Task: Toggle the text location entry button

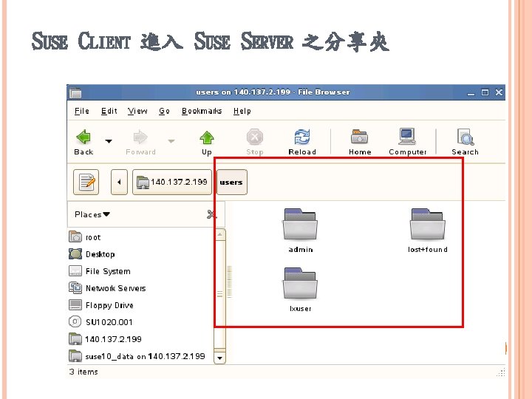Action: [86, 183]
